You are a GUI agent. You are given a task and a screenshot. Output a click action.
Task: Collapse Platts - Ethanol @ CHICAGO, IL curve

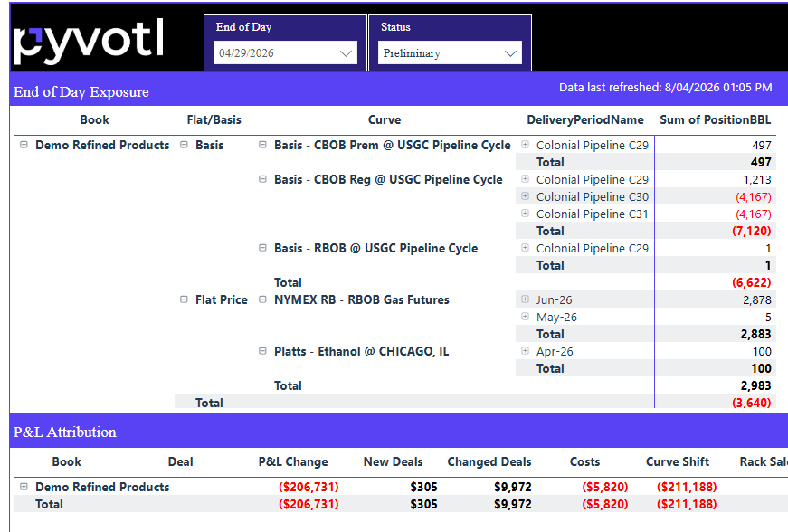[262, 351]
